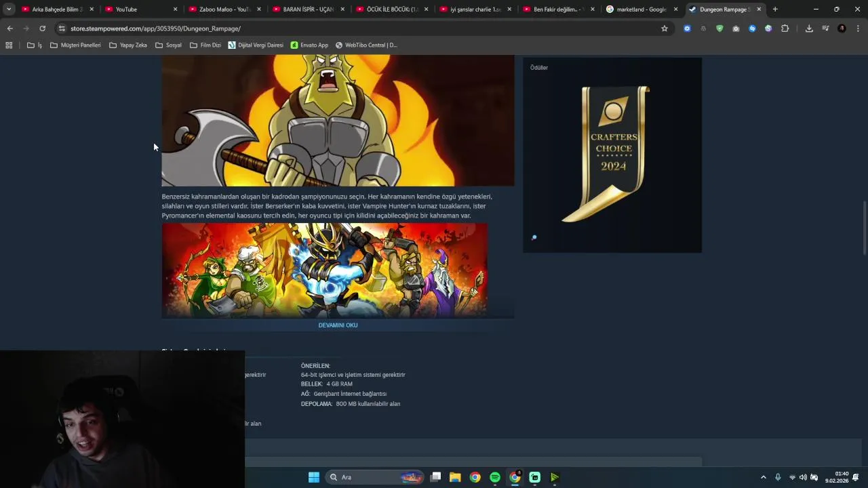Open the Chrome profile avatar
Viewport: 868px width, 488px height.
point(842,28)
